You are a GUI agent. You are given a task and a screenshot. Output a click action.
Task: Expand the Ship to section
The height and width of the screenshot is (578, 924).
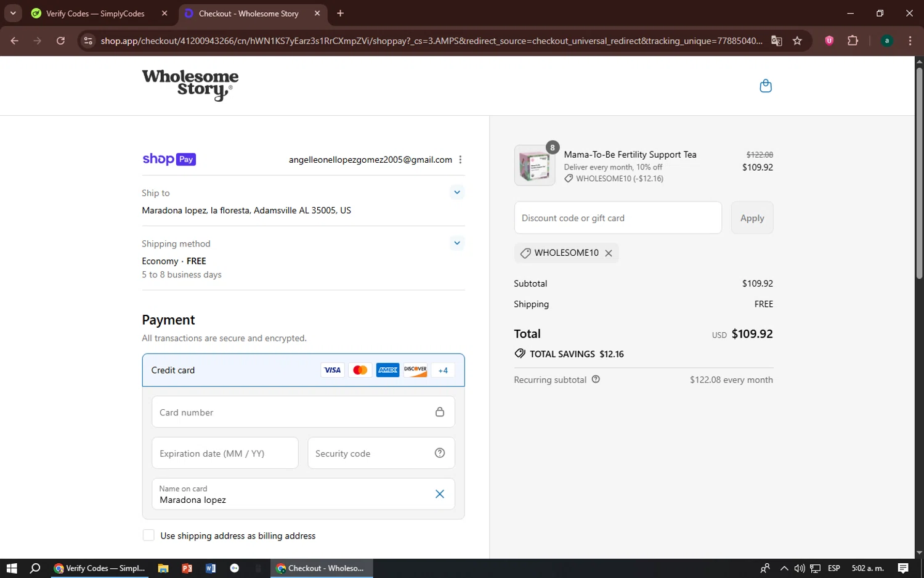[457, 192]
